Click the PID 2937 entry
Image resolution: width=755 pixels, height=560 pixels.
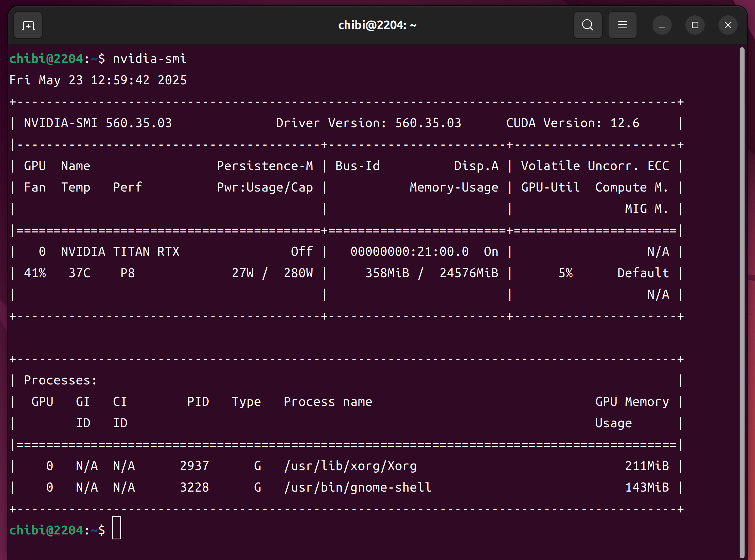point(194,466)
